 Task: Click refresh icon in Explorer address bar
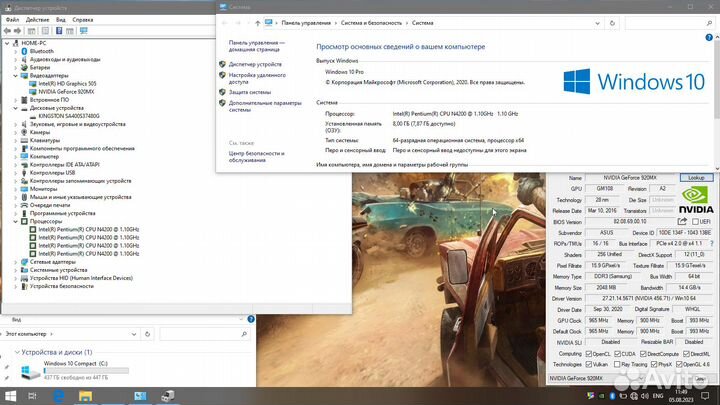click(147, 334)
